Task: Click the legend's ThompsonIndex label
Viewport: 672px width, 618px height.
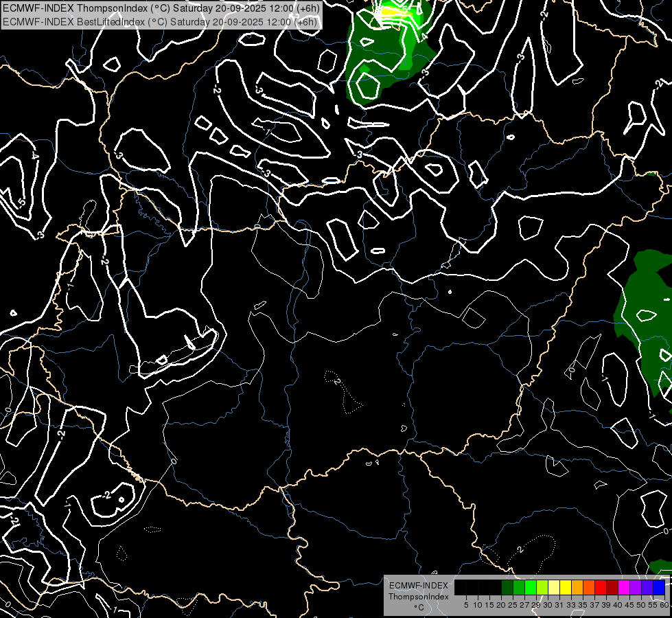Action: (419, 597)
